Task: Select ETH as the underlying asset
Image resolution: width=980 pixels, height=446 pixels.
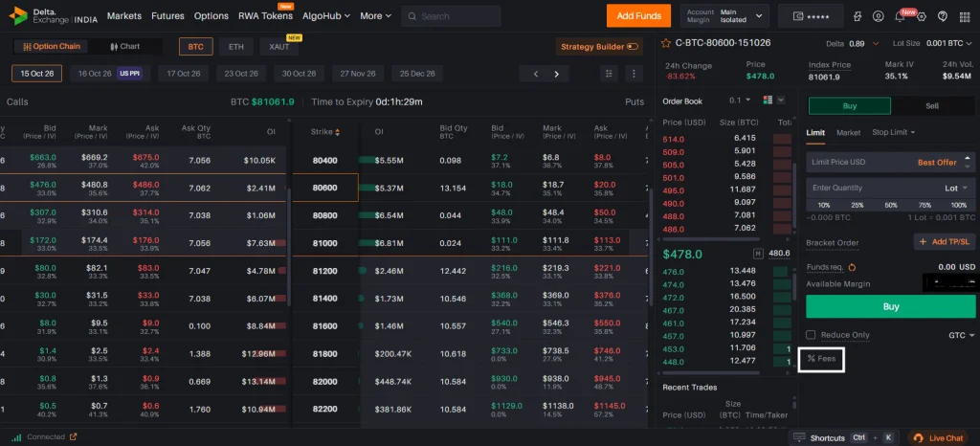Action: [x=236, y=46]
